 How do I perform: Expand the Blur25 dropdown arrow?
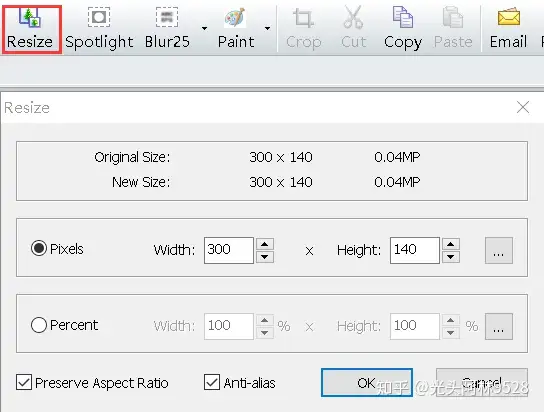205,28
